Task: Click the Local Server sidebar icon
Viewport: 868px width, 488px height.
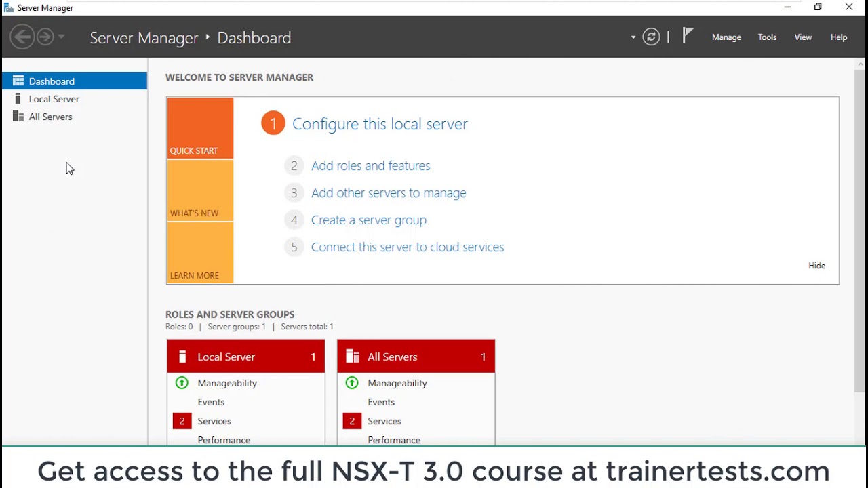Action: tap(18, 99)
